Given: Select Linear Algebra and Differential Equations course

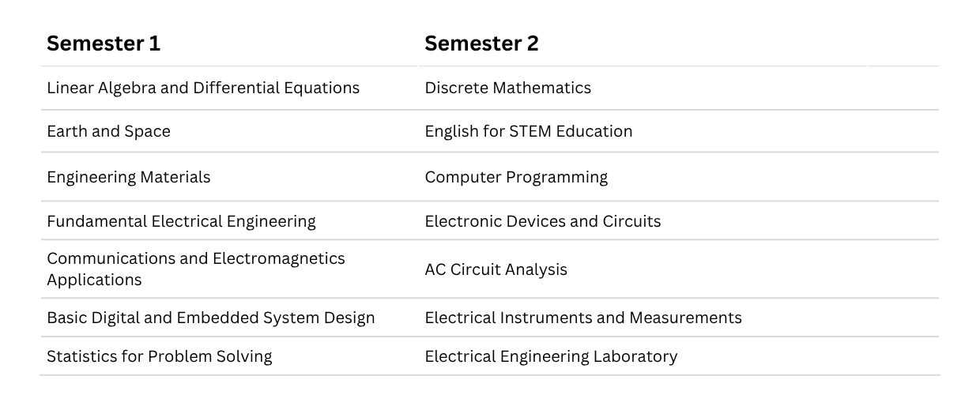Looking at the screenshot, I should [203, 88].
